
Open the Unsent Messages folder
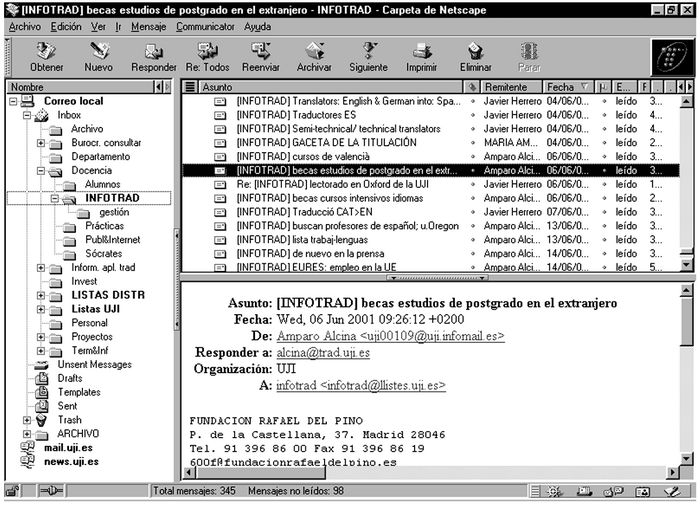point(94,364)
